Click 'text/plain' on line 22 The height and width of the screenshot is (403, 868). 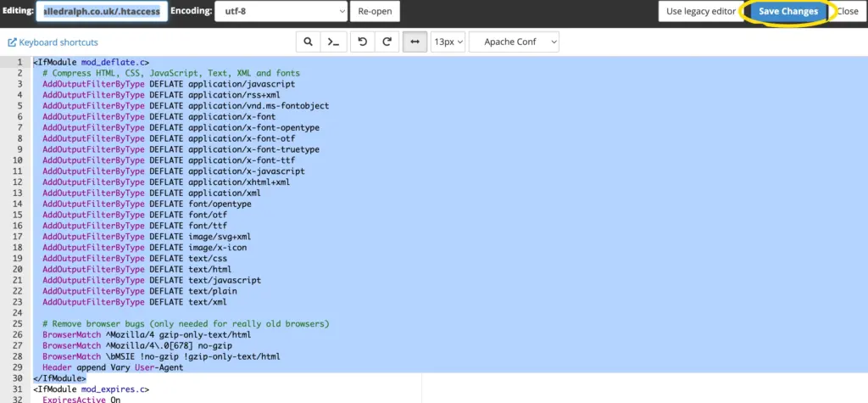click(x=213, y=291)
